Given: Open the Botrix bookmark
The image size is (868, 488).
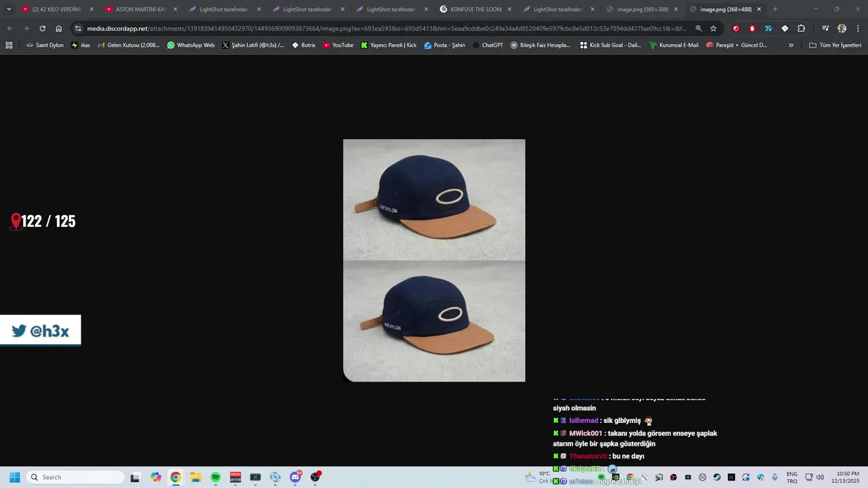Looking at the screenshot, I should (x=303, y=45).
